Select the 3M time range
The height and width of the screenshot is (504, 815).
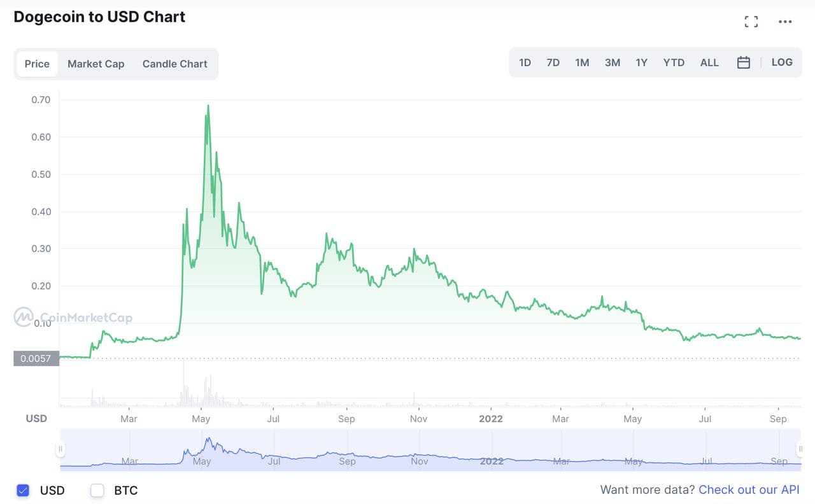(612, 62)
